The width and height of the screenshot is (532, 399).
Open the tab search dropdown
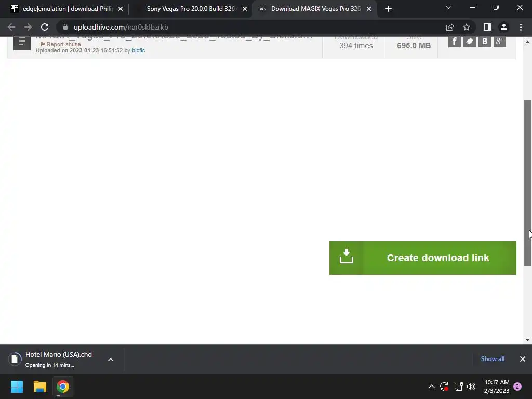click(x=448, y=7)
